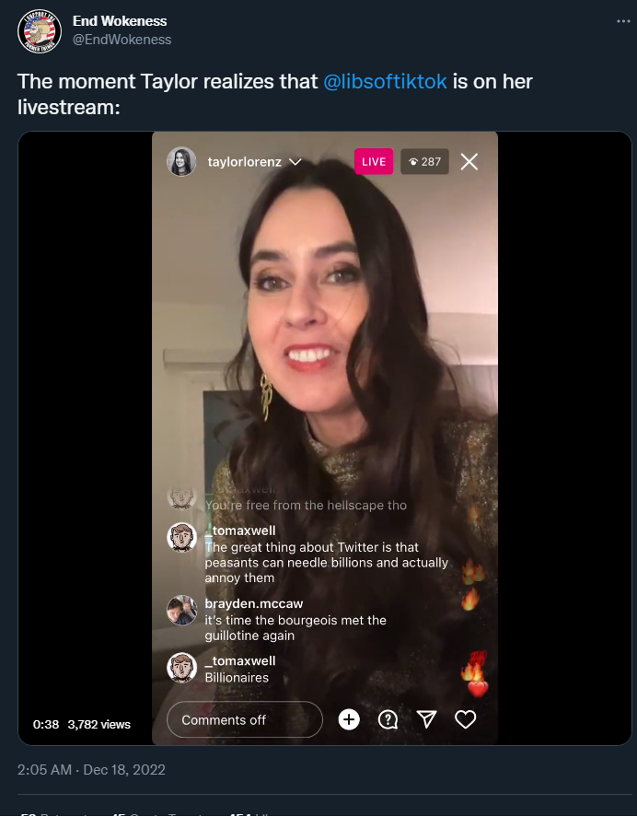
Task: Click the End Wokeness profile avatar
Action: [39, 31]
